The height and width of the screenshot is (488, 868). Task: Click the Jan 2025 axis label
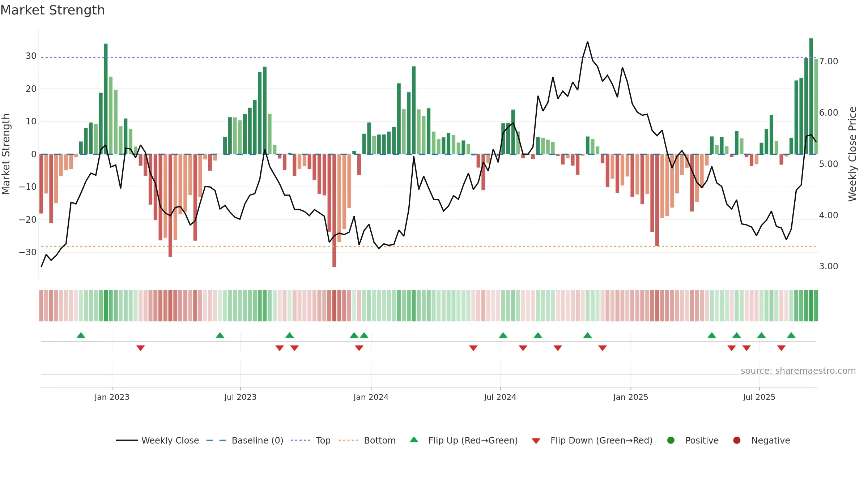pos(630,397)
